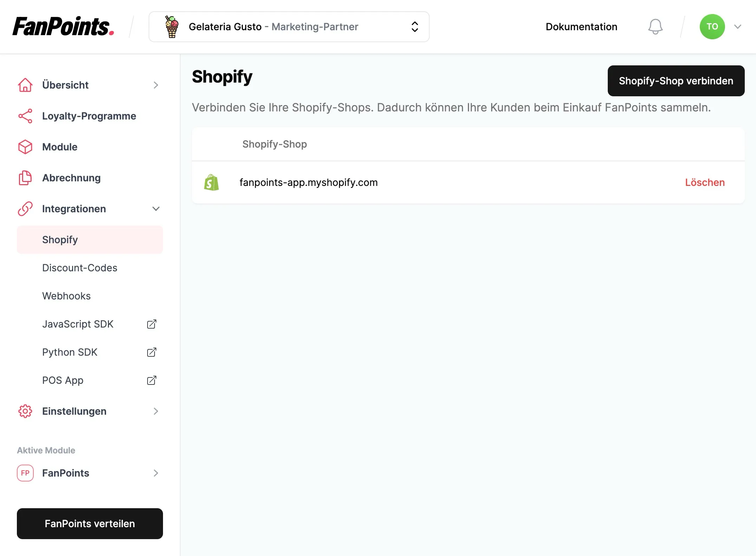Open the notifications bell
756x556 pixels.
click(x=655, y=27)
